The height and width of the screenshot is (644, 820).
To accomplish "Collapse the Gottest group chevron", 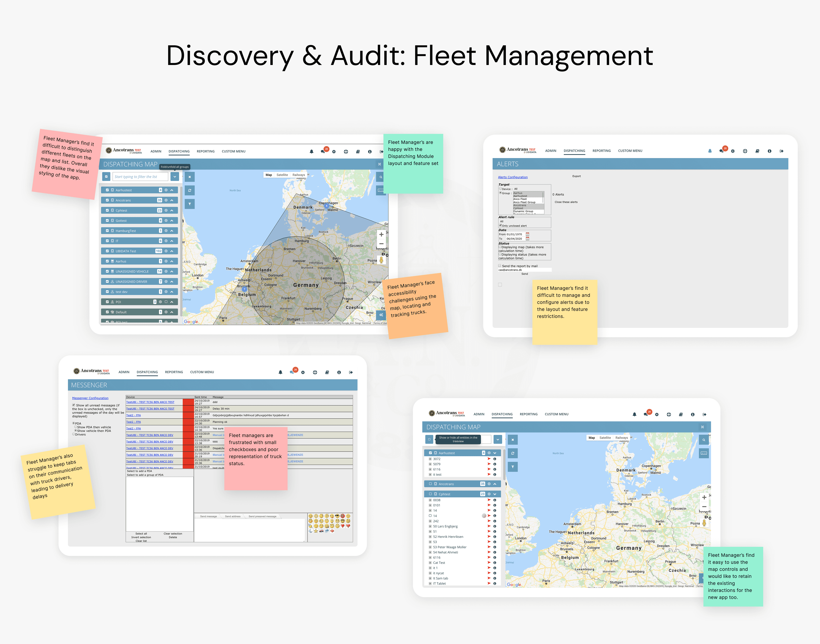I will (x=172, y=221).
